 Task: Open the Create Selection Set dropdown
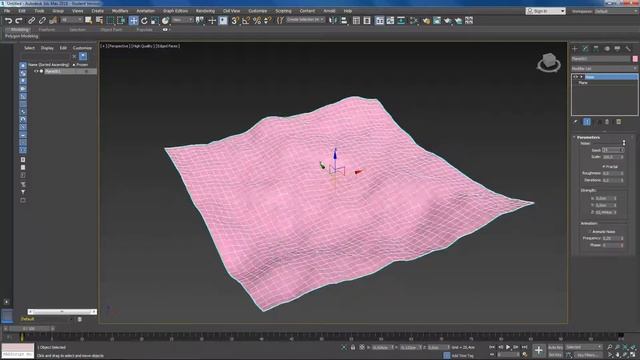click(305, 20)
